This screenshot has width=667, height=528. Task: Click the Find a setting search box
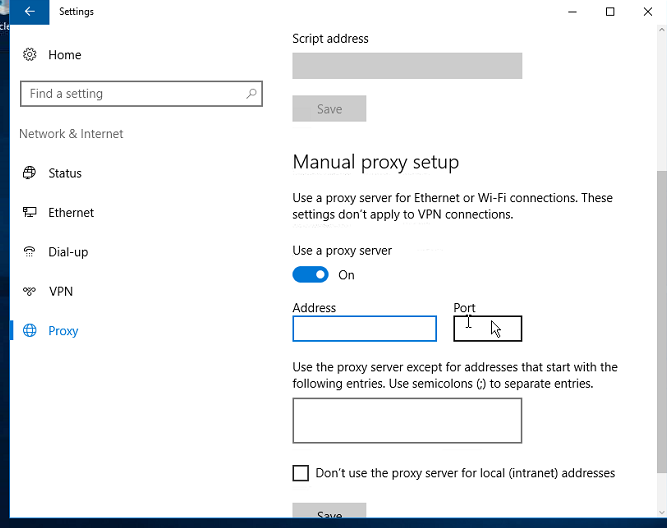coord(141,93)
